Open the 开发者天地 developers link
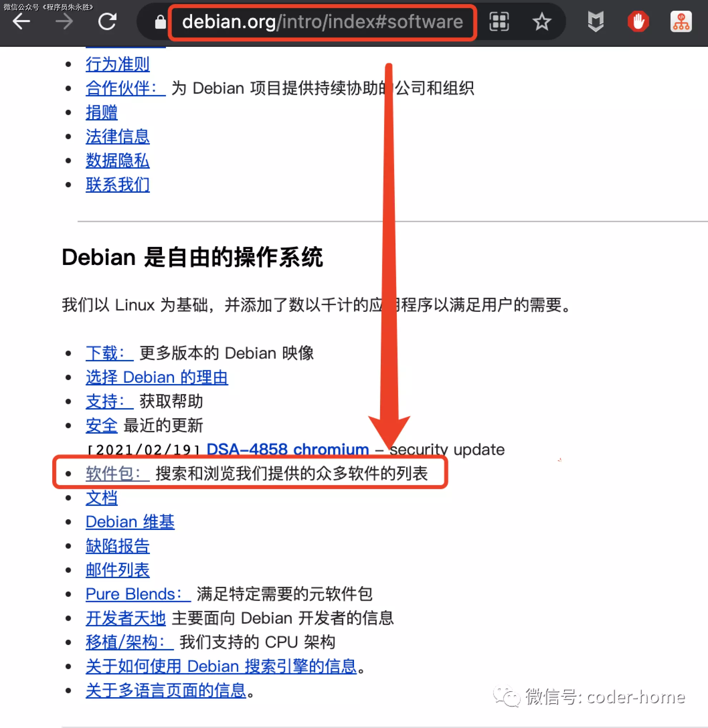This screenshot has width=708, height=728. [126, 618]
